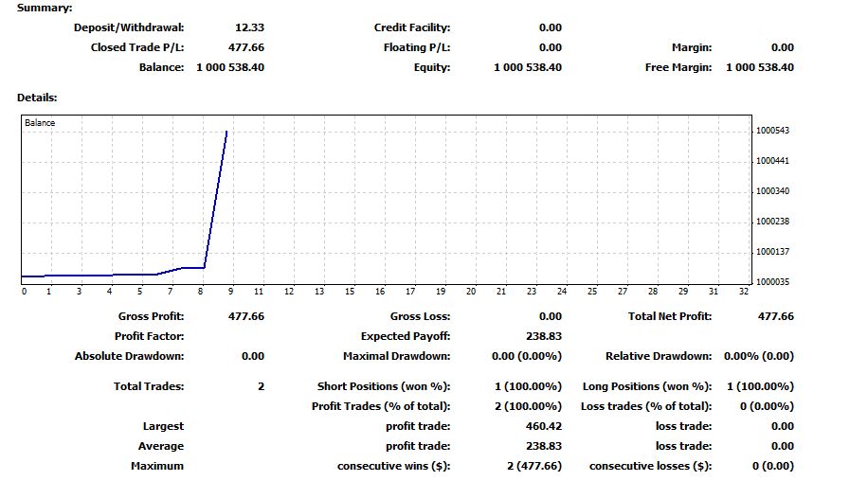Click the "Profit Factor:" label
This screenshot has width=868, height=481.
[149, 336]
